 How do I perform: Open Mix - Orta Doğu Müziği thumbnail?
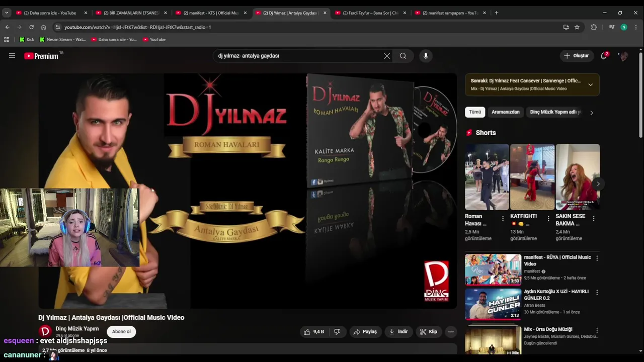coord(493,340)
